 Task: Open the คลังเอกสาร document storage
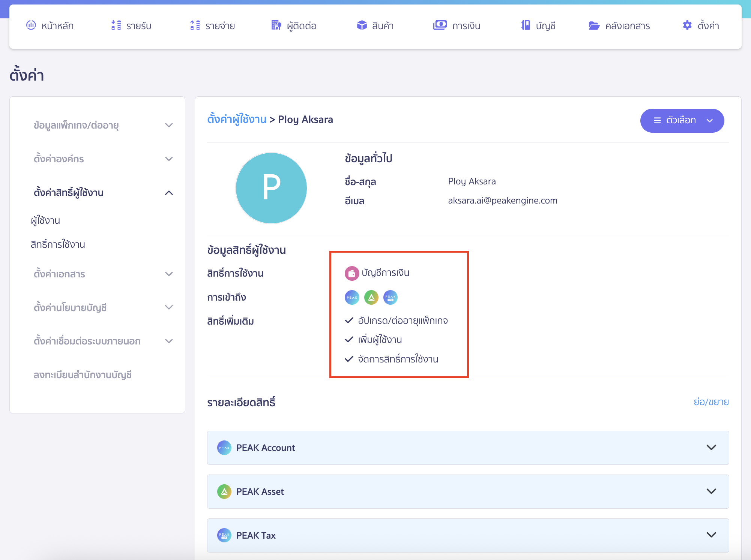click(x=619, y=25)
